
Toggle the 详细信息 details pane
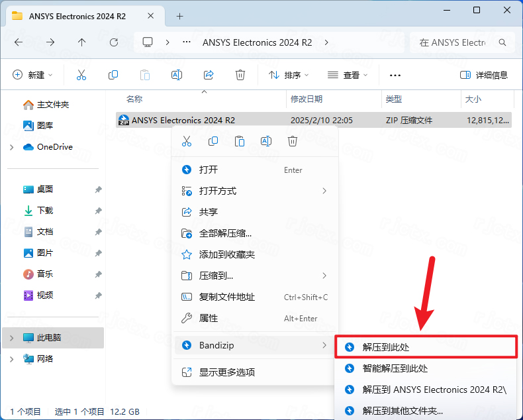point(484,75)
